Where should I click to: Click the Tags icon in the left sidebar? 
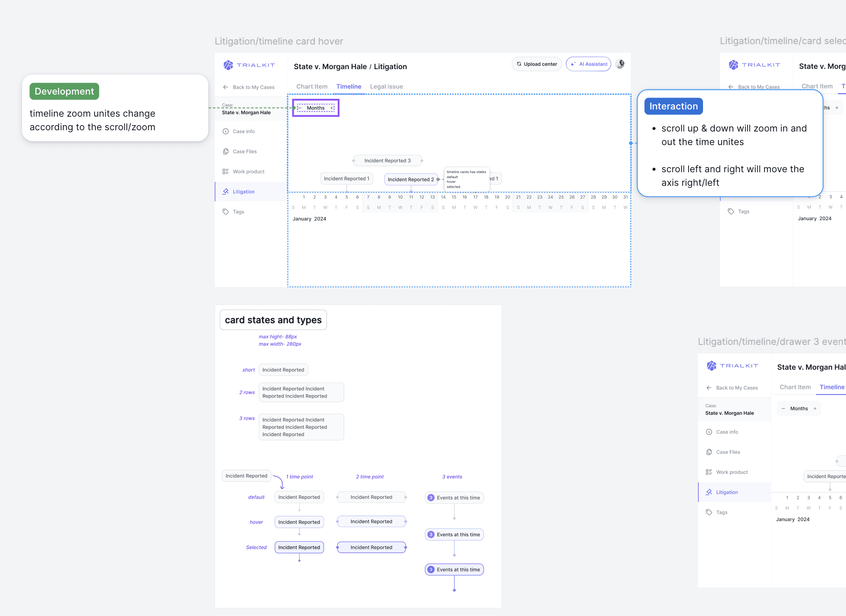point(226,212)
